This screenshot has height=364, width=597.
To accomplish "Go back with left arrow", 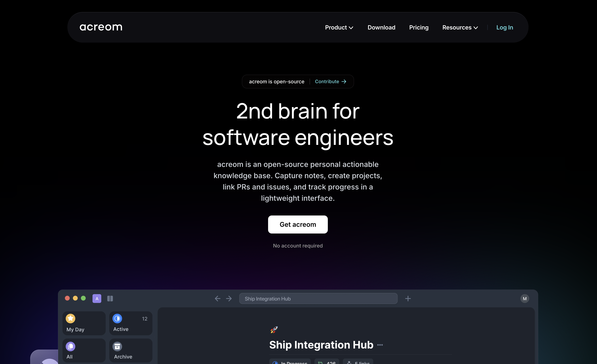I will pos(218,299).
